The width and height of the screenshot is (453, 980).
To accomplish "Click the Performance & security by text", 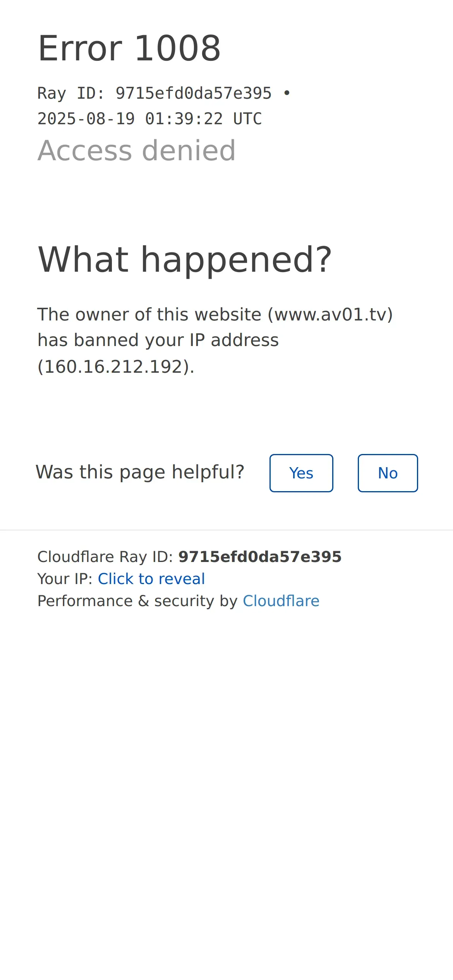I will click(137, 601).
